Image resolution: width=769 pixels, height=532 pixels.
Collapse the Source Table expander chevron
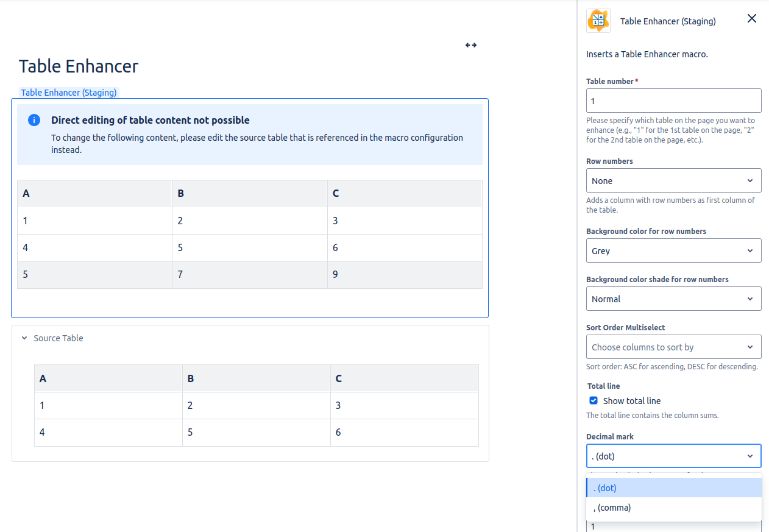pyautogui.click(x=24, y=338)
